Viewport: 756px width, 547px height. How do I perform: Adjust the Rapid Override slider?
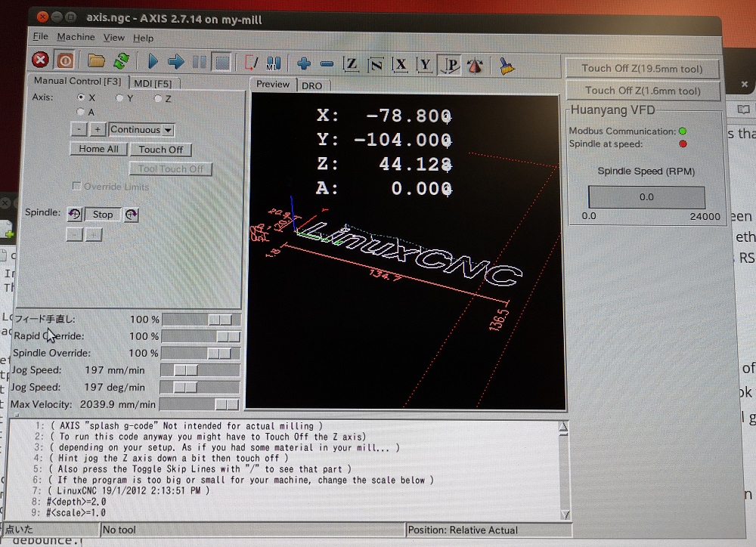point(200,336)
